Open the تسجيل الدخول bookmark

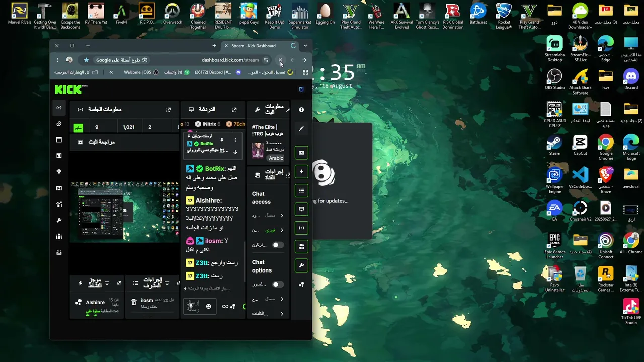click(x=270, y=72)
